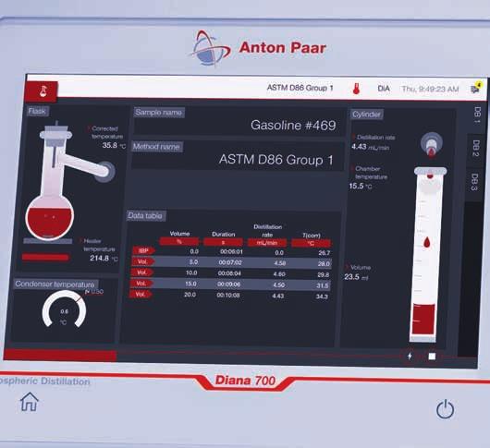Image resolution: width=490 pixels, height=448 pixels.
Task: Tap the temperature cell '31.5'
Action: (x=323, y=285)
